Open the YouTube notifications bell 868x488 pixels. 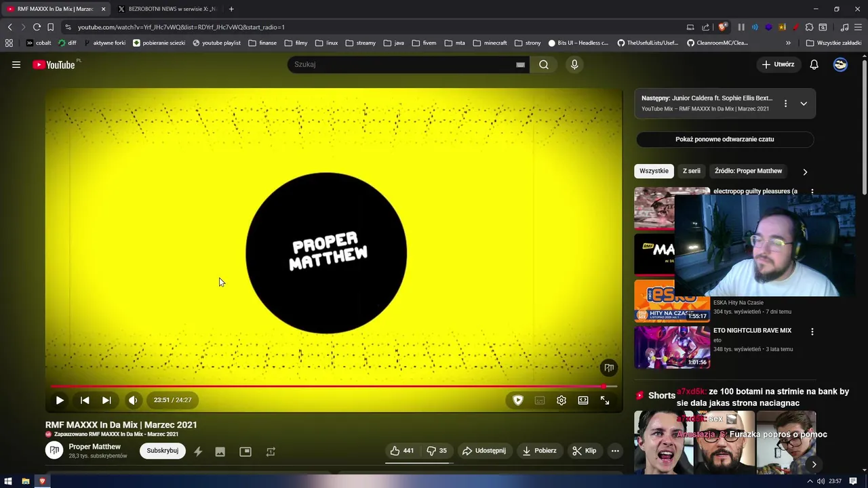click(814, 64)
